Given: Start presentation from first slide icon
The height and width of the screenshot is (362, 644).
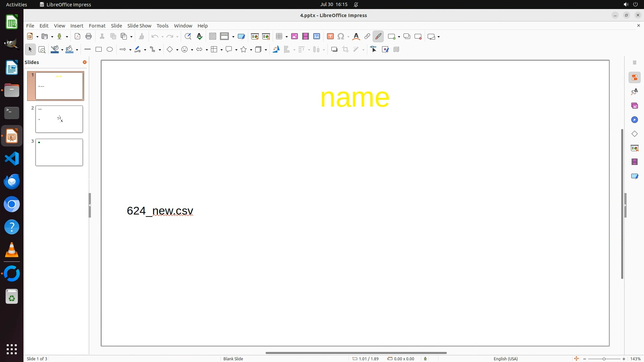Looking at the screenshot, I should (x=255, y=37).
